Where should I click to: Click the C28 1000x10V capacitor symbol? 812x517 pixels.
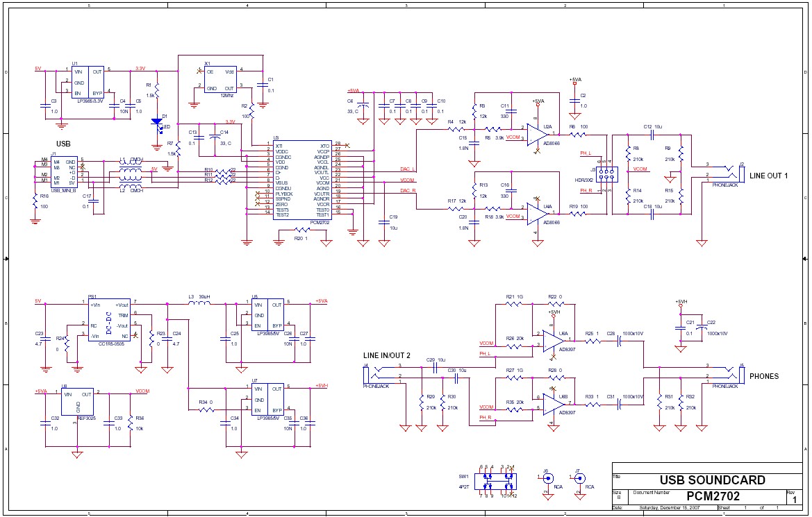(618, 341)
